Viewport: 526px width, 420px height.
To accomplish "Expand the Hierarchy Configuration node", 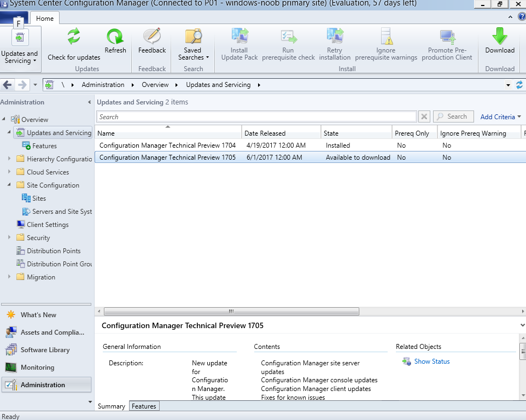I will click(9, 159).
